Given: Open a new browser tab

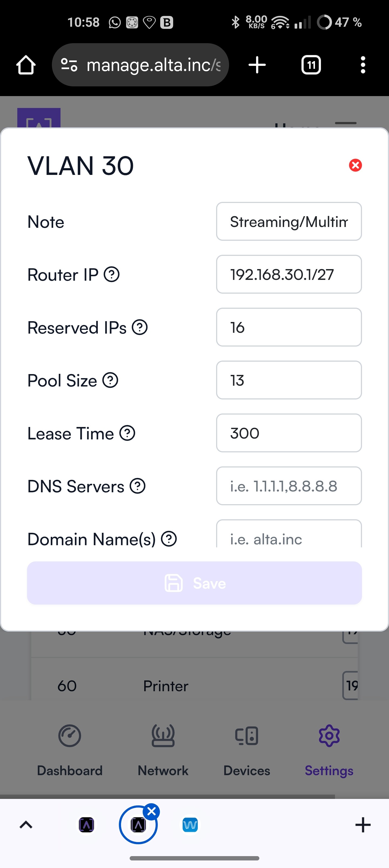Looking at the screenshot, I should coord(257,65).
